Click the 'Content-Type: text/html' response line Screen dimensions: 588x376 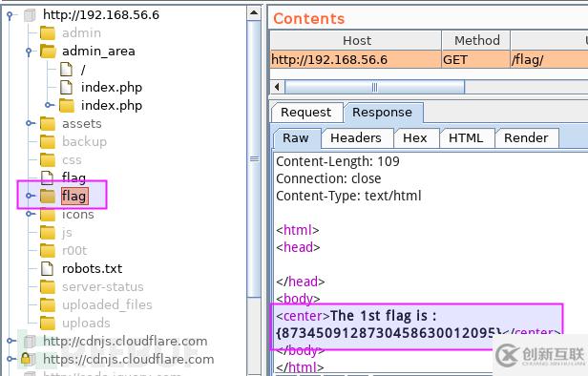click(x=348, y=196)
